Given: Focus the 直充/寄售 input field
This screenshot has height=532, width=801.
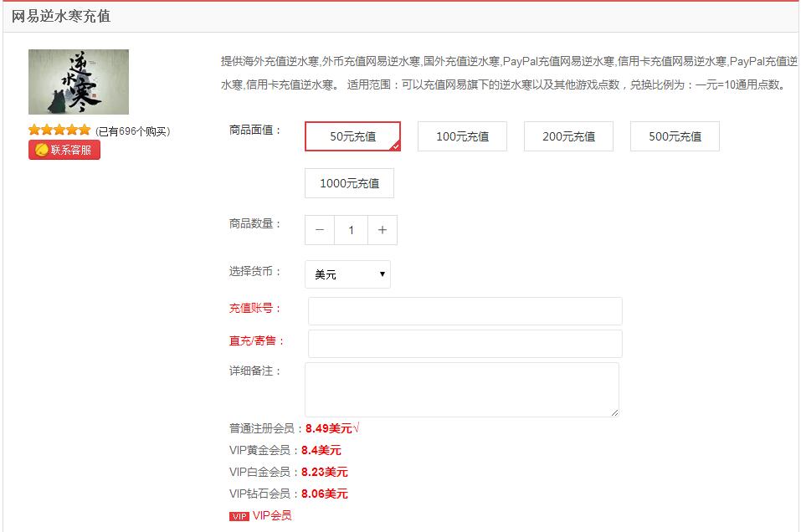Looking at the screenshot, I should (x=465, y=344).
